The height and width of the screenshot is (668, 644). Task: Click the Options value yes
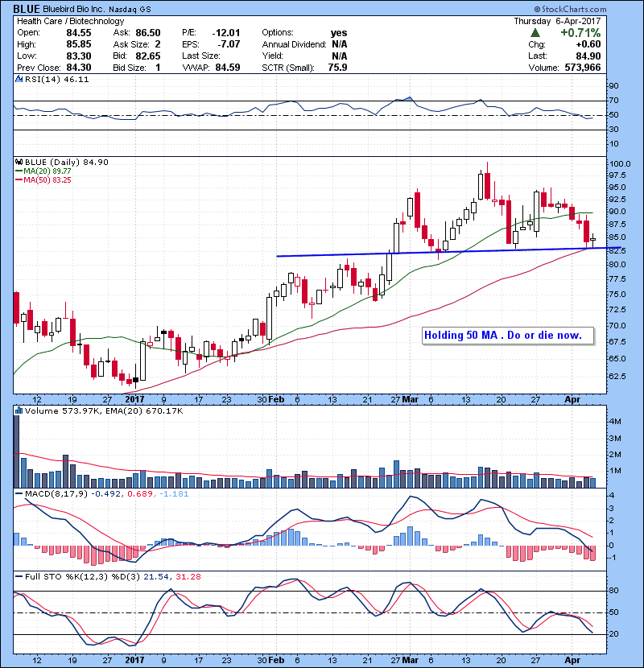tap(339, 33)
